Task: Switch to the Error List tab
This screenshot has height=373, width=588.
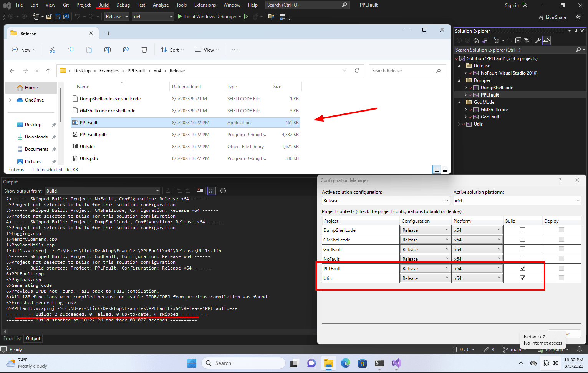Action: 12,338
